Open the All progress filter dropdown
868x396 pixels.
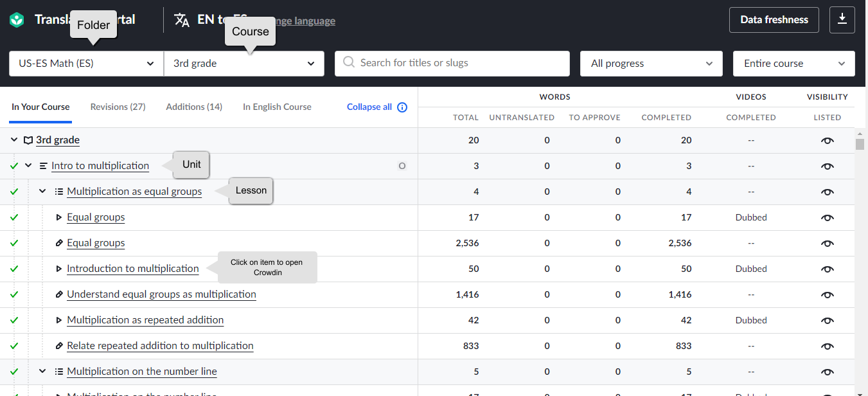coord(651,64)
